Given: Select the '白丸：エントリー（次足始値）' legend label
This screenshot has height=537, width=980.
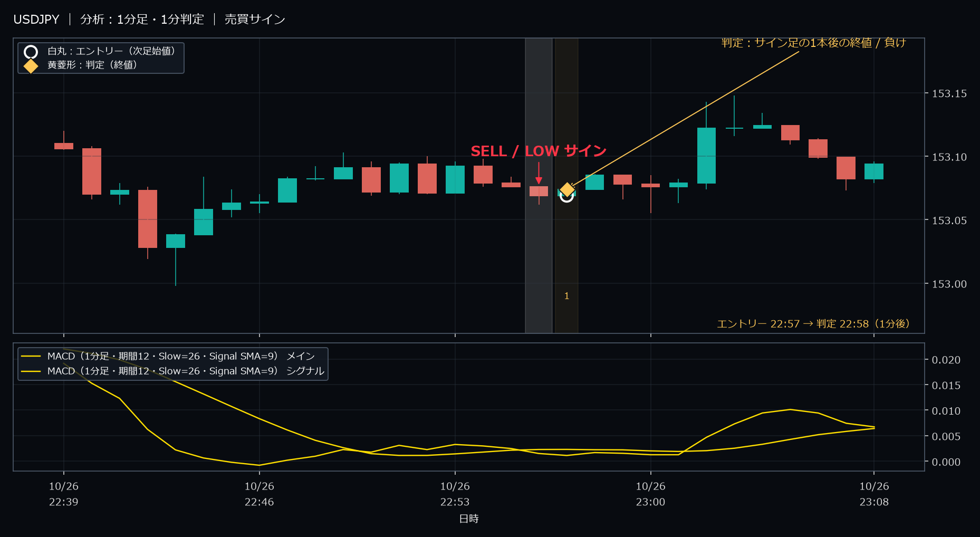Looking at the screenshot, I should click(x=111, y=51).
